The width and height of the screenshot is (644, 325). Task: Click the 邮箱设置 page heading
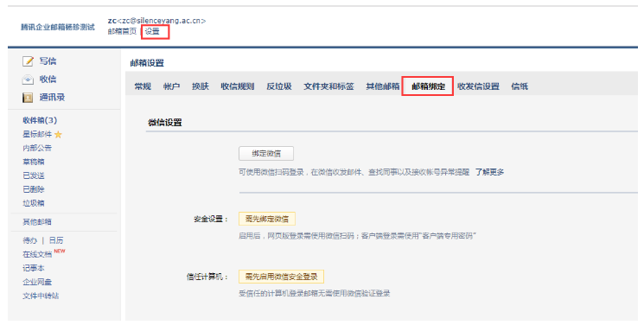click(147, 63)
